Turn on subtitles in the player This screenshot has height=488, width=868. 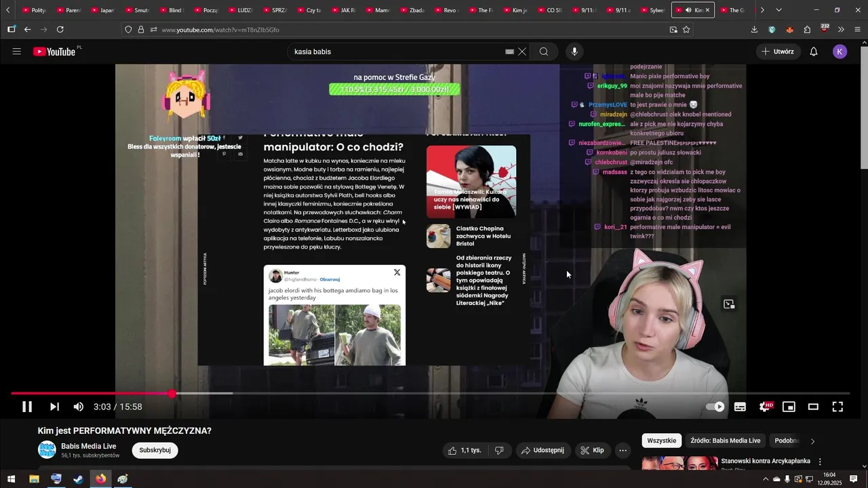740,407
